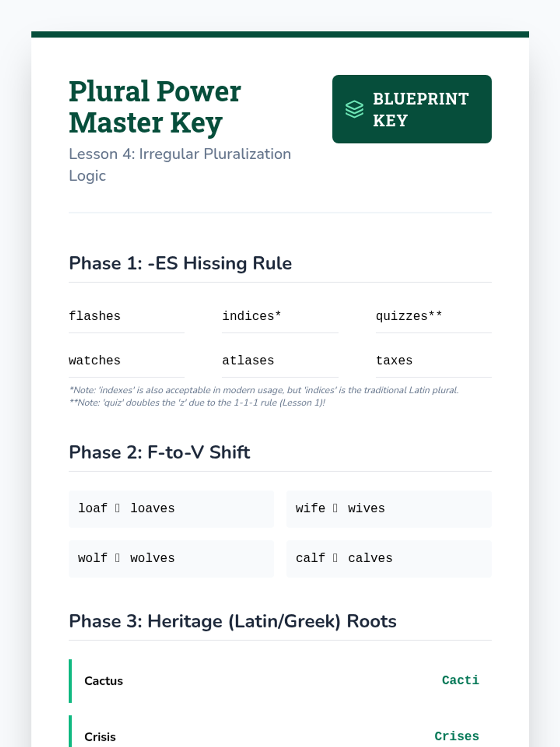The height and width of the screenshot is (747, 560).
Task: Click the layers icon in the Blueprint Key badge
Action: pyautogui.click(x=354, y=109)
